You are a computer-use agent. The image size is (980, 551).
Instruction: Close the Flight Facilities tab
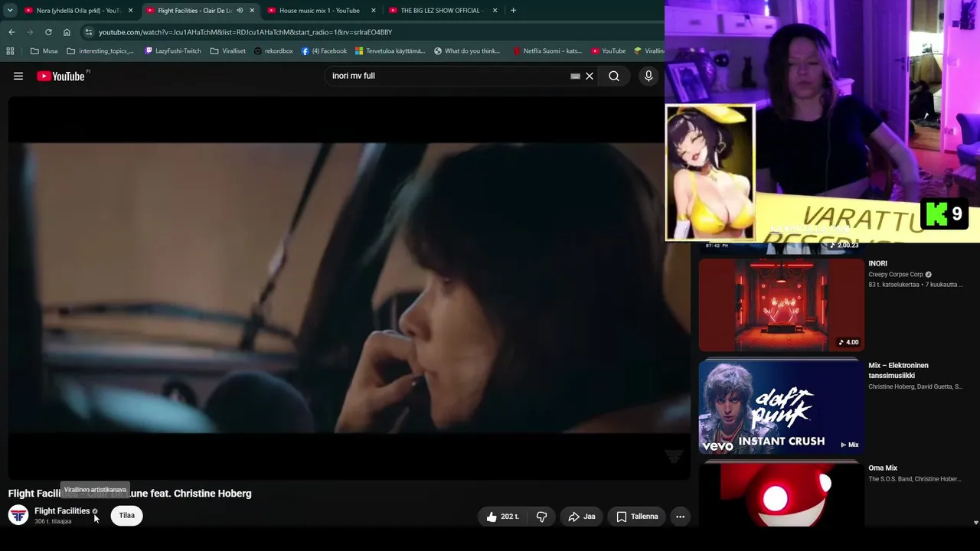tap(252, 11)
